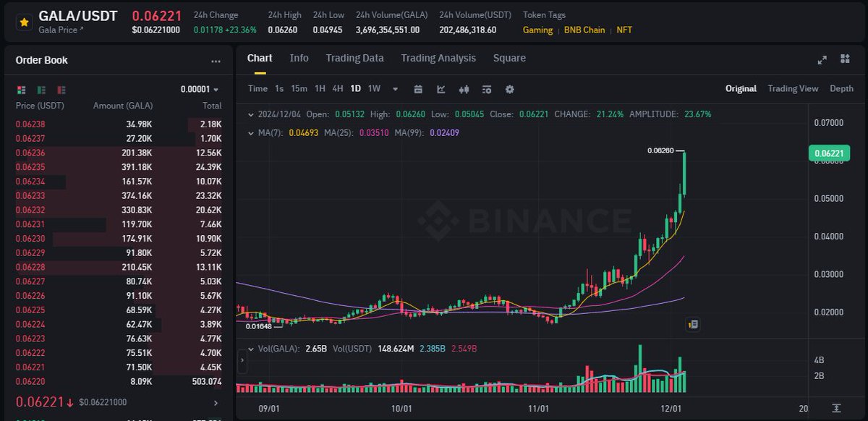Image resolution: width=868 pixels, height=421 pixels.
Task: Switch to the Depth chart
Action: pos(841,89)
